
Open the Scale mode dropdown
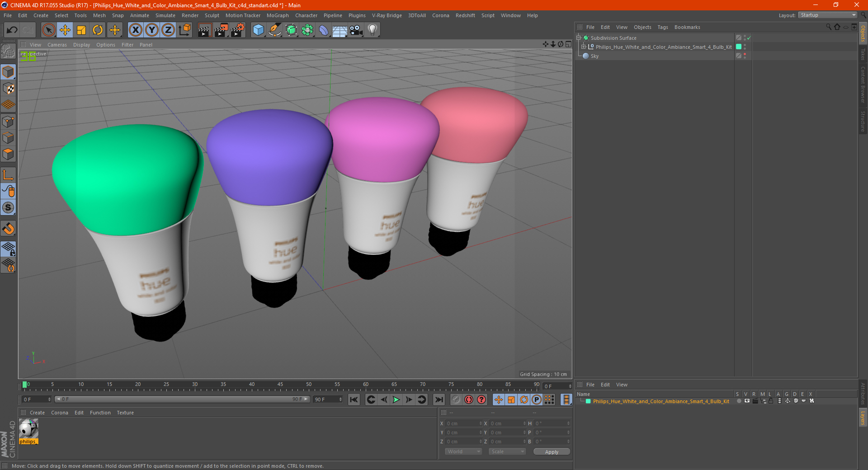(507, 451)
